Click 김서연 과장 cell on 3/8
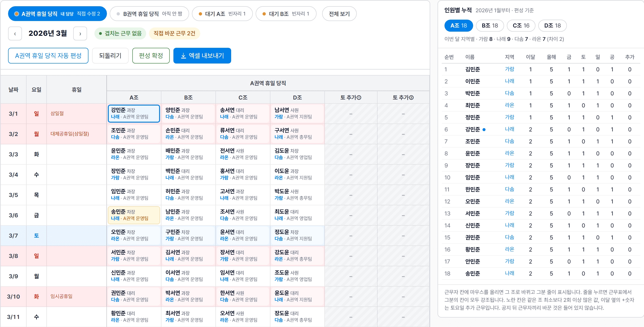The image size is (644, 327). pos(188,256)
